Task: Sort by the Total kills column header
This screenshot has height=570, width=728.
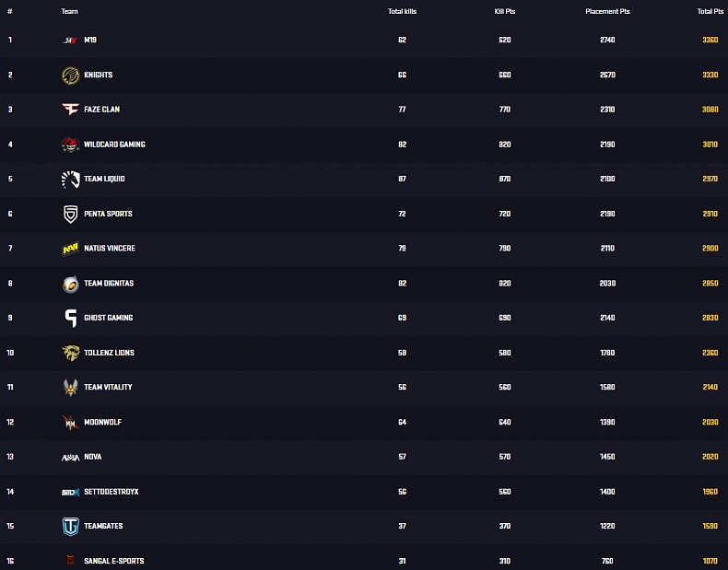Action: pyautogui.click(x=402, y=11)
